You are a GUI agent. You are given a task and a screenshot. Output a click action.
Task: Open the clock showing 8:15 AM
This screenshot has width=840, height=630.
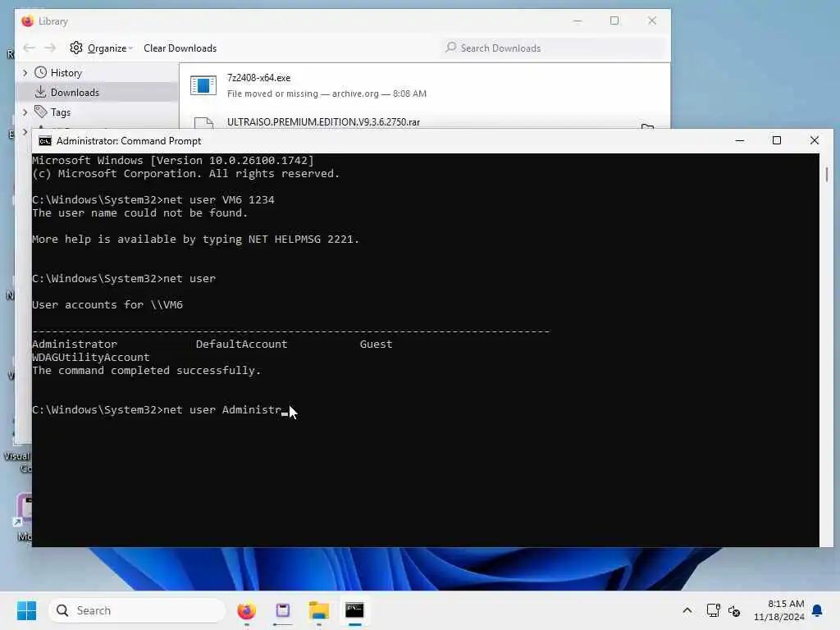[x=779, y=610]
